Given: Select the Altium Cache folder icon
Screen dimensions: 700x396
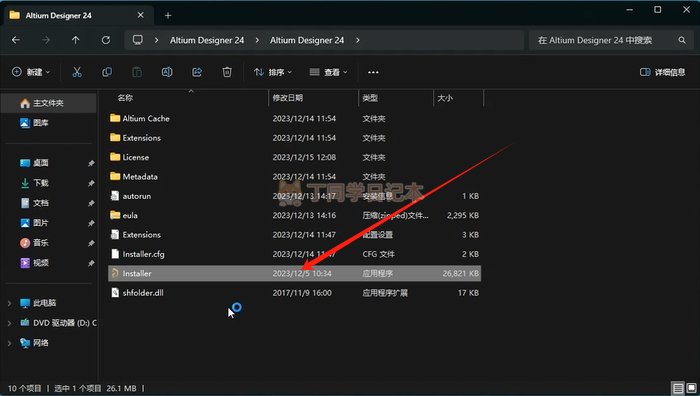Looking at the screenshot, I should 115,118.
